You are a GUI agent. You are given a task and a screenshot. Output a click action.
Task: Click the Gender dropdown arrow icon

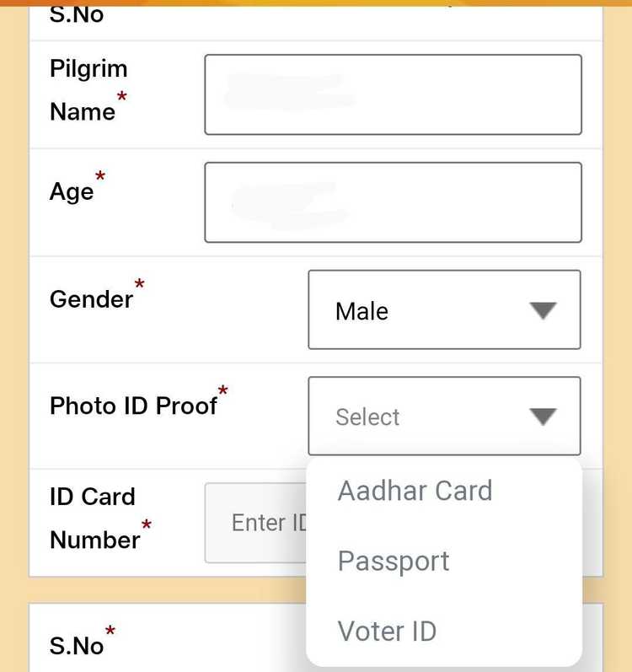544,310
